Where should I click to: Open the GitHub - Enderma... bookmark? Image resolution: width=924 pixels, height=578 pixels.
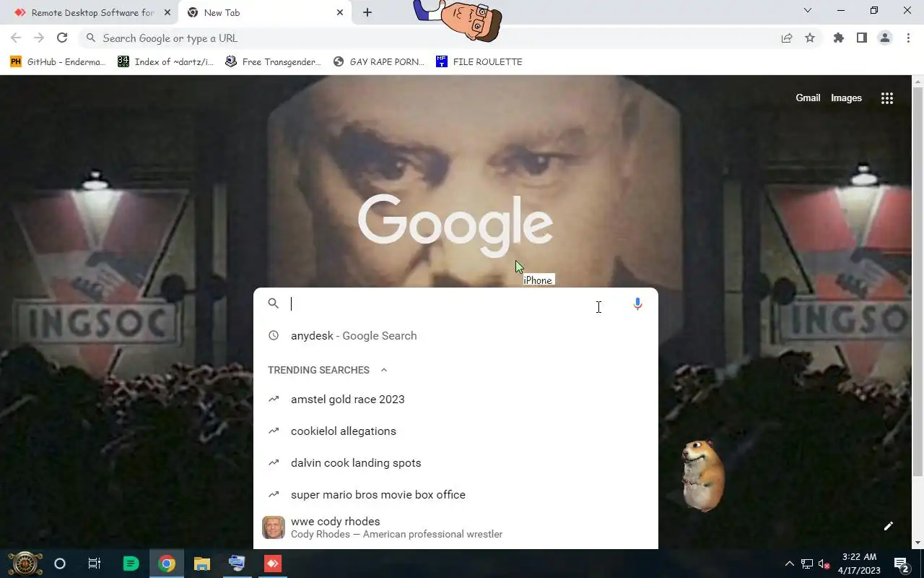pos(58,62)
